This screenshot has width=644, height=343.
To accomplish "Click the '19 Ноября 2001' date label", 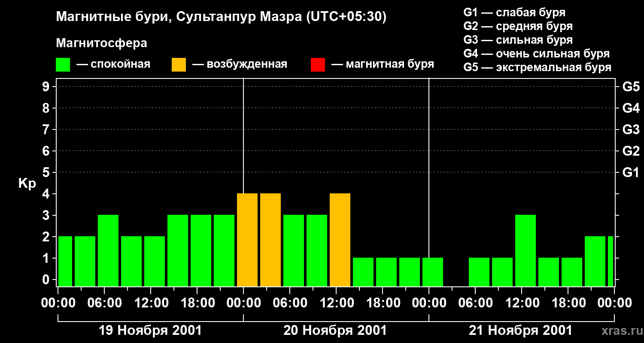I will (150, 331).
